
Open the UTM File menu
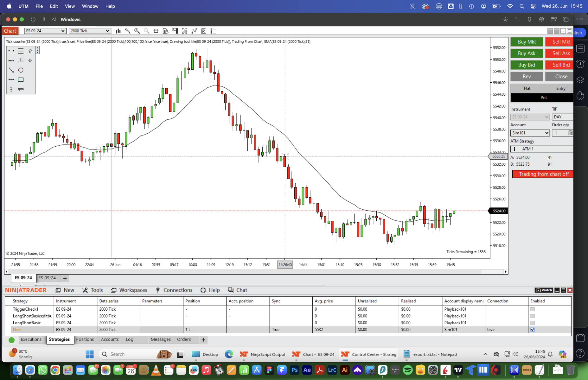click(39, 6)
